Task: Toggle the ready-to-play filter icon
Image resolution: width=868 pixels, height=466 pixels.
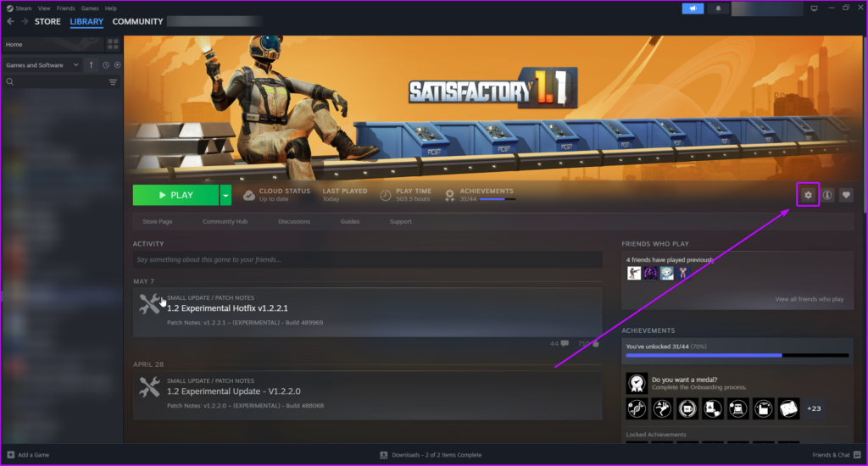Action: [x=117, y=64]
